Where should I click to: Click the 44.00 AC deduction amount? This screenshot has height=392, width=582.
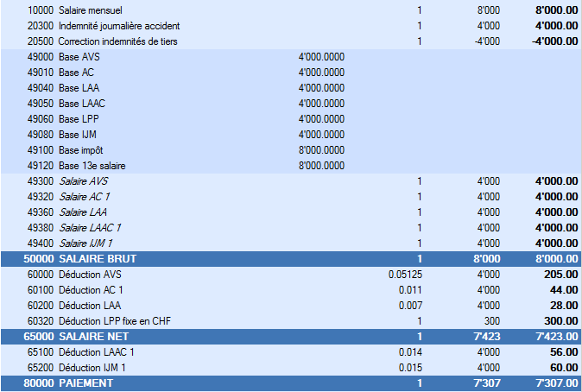(x=564, y=290)
